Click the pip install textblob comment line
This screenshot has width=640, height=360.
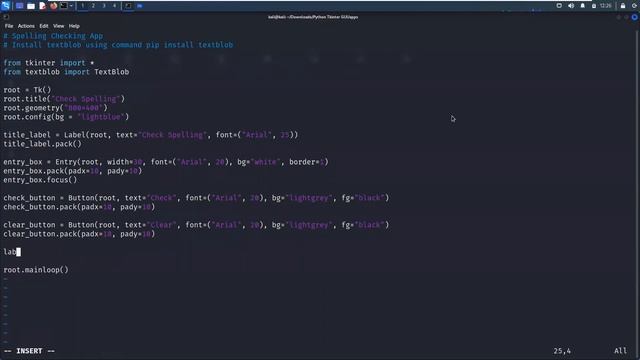click(x=118, y=45)
